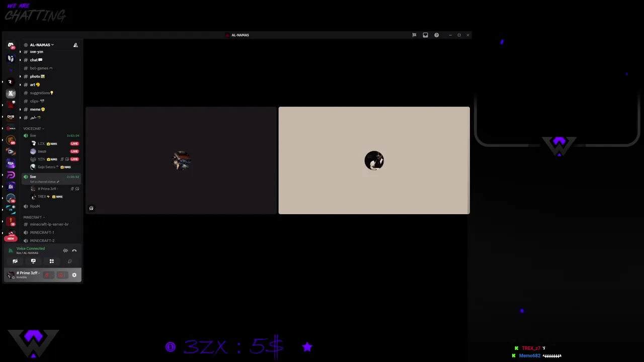
Task: Click Set a channel status text
Action: coord(43,182)
